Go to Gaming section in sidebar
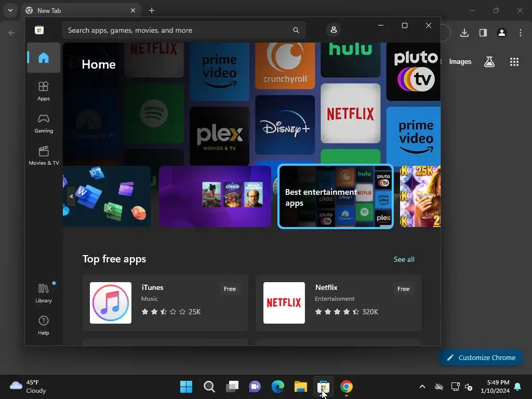532x399 pixels. click(x=44, y=123)
